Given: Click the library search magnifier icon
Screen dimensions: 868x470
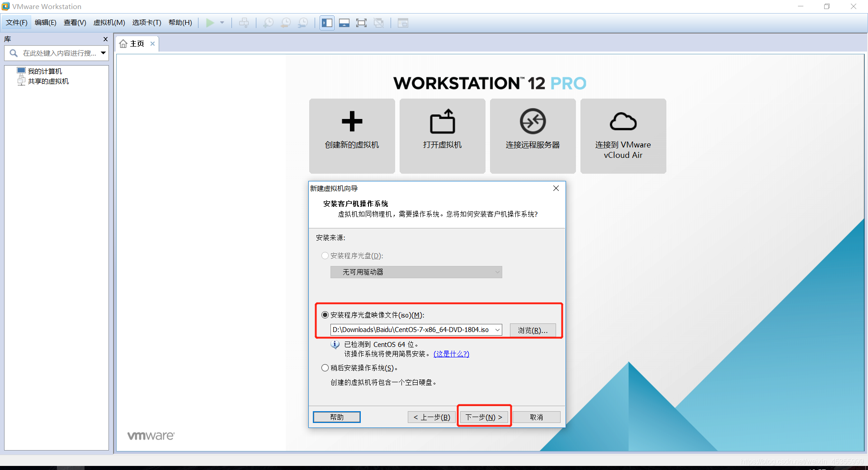Looking at the screenshot, I should 14,53.
